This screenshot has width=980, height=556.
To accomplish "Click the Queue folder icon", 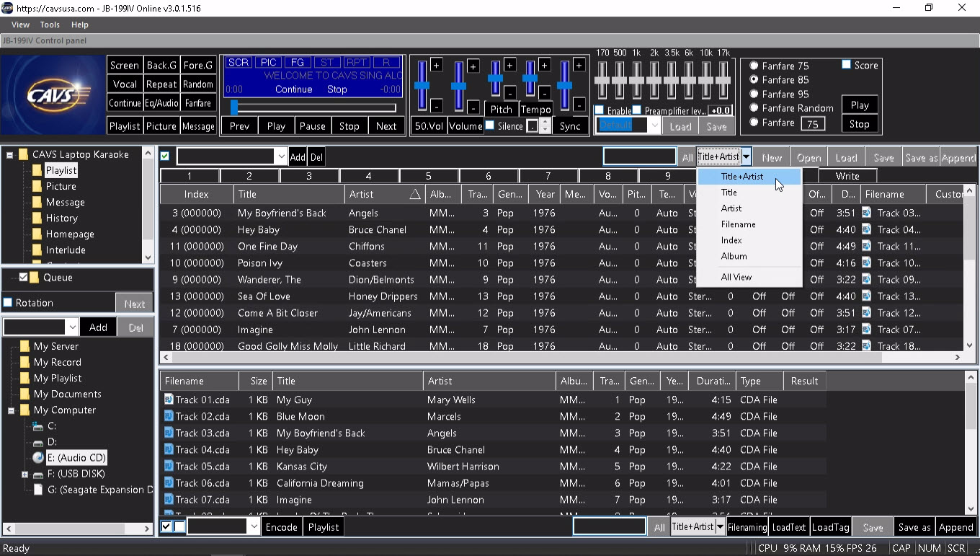I will pyautogui.click(x=35, y=278).
